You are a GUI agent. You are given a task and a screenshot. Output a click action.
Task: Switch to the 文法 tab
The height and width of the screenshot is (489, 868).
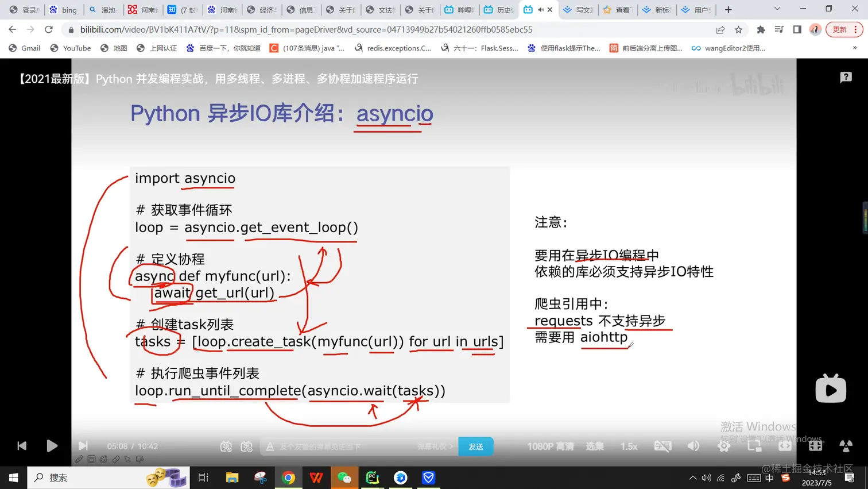click(x=381, y=10)
